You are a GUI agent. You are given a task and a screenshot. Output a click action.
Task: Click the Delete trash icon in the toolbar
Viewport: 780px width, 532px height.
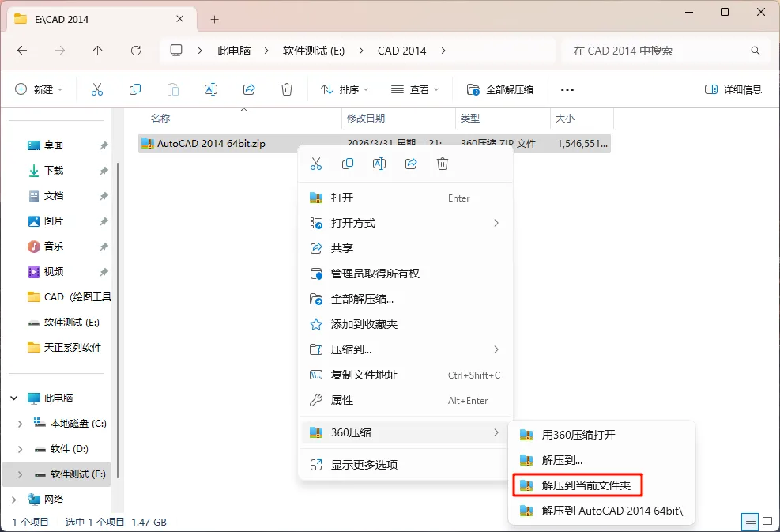point(287,89)
